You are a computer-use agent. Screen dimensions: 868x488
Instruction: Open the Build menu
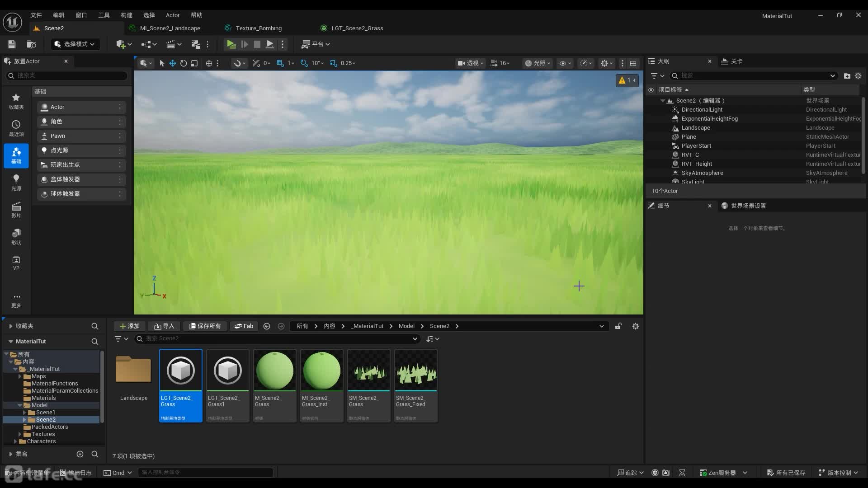click(x=127, y=15)
